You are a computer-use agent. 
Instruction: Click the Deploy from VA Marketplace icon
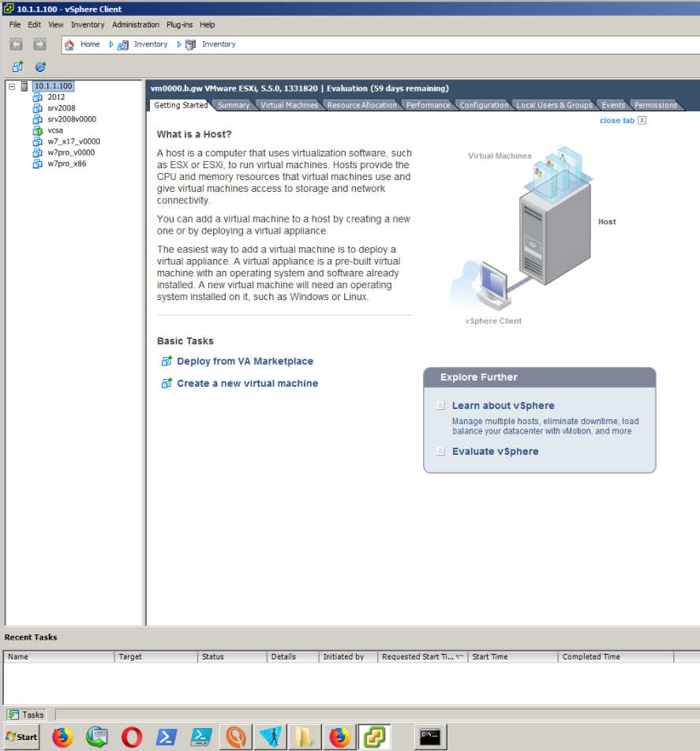coord(167,361)
